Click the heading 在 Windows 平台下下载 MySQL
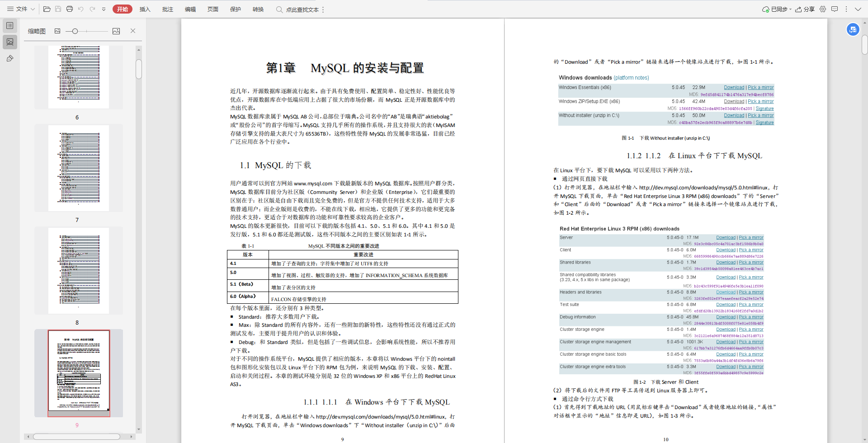 tap(398, 402)
